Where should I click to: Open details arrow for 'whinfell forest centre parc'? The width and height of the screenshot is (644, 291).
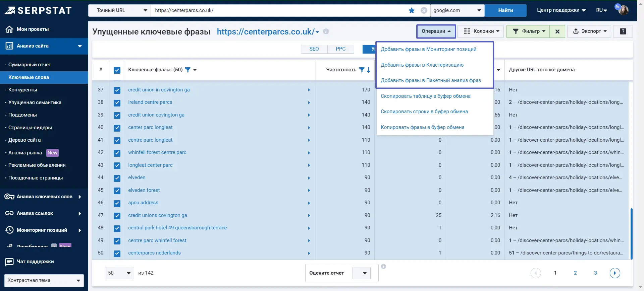309,153
